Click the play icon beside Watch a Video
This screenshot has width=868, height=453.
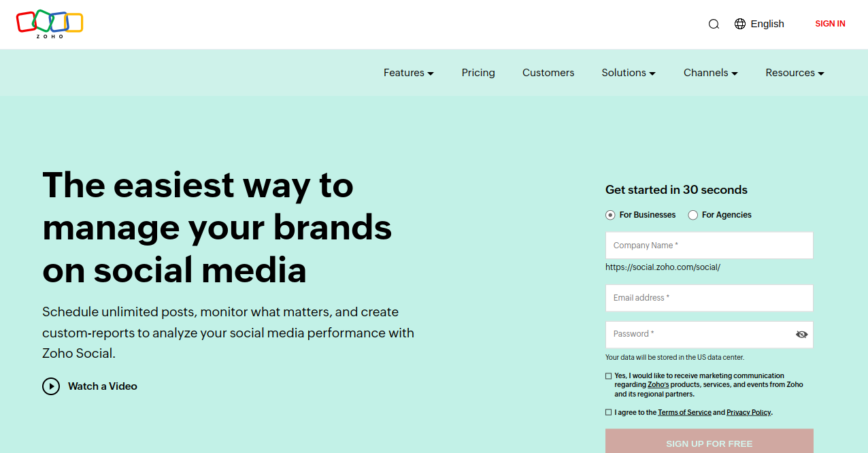tap(51, 386)
